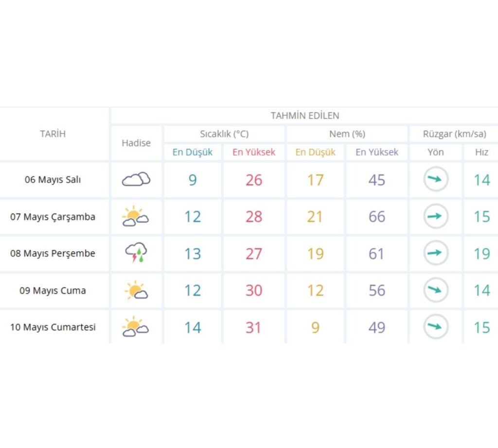Click wind direction arrow for 10 Mayıs Cumartesi

click(x=435, y=327)
